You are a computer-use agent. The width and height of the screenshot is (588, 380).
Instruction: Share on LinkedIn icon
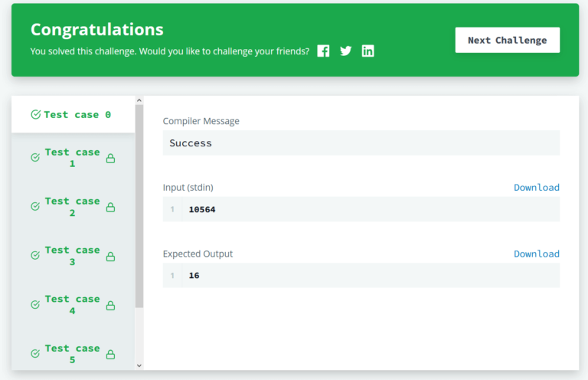point(367,51)
